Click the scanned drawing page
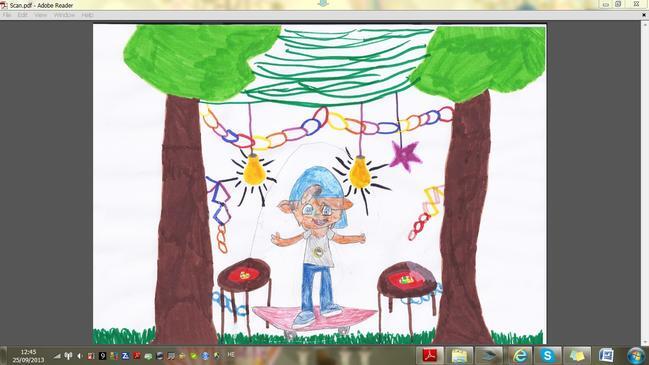The height and width of the screenshot is (365, 649). pyautogui.click(x=320, y=184)
